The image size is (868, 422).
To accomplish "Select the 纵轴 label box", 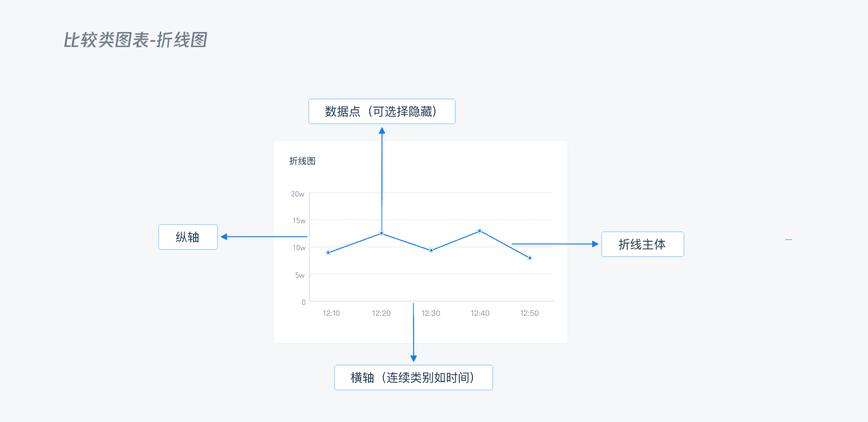I will [x=188, y=237].
